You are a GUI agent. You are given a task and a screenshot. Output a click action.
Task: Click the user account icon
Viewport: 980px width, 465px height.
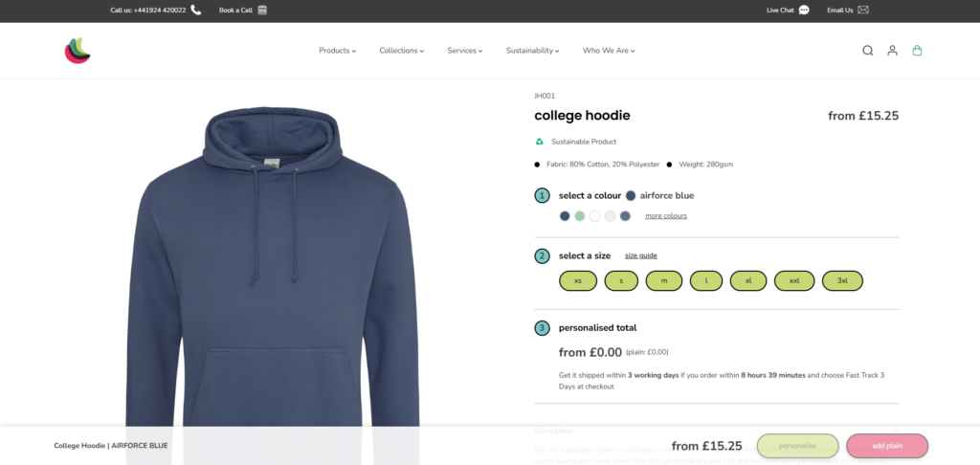click(892, 51)
